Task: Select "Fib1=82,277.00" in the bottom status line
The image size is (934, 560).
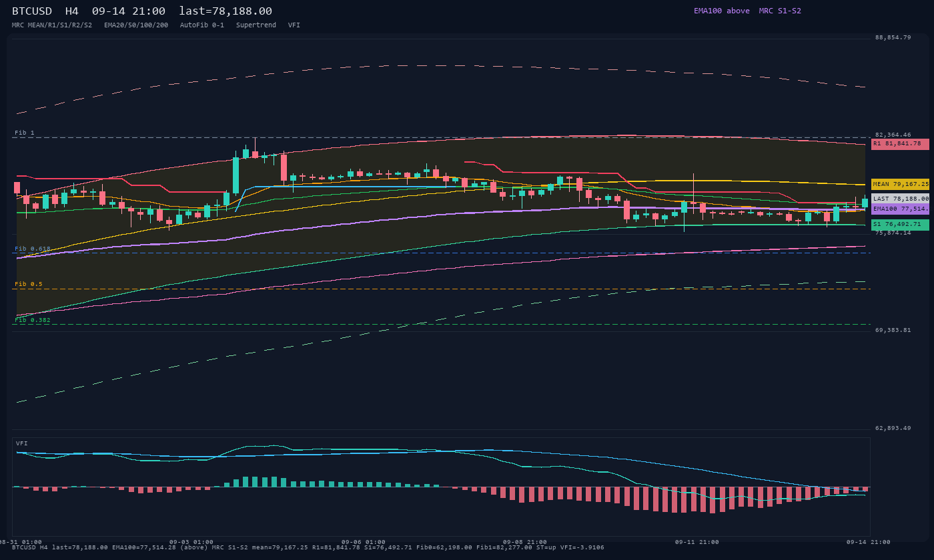Action: (x=504, y=547)
